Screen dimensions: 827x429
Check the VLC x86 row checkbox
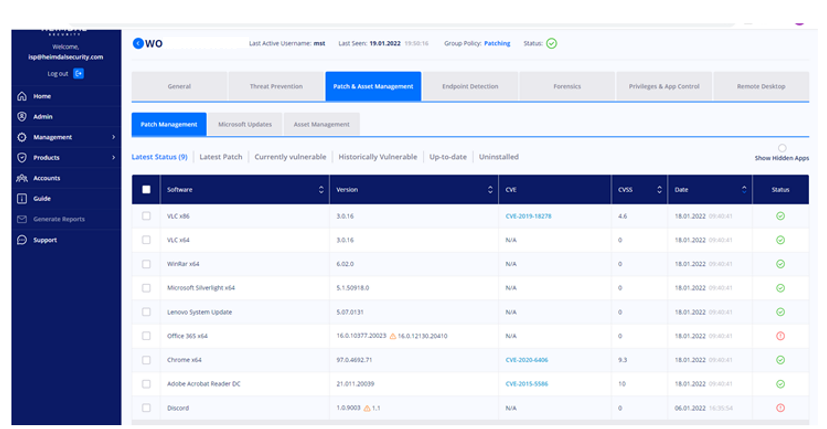tap(146, 216)
